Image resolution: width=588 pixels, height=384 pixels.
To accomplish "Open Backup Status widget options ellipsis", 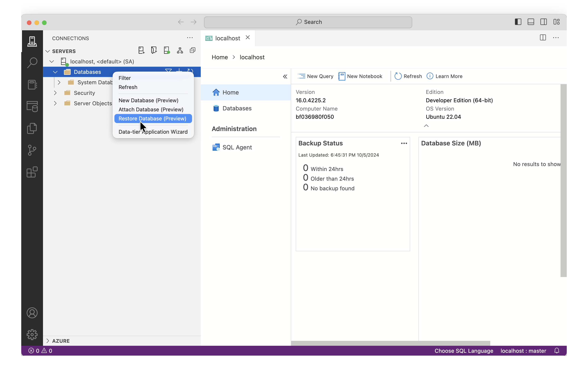I will (404, 143).
